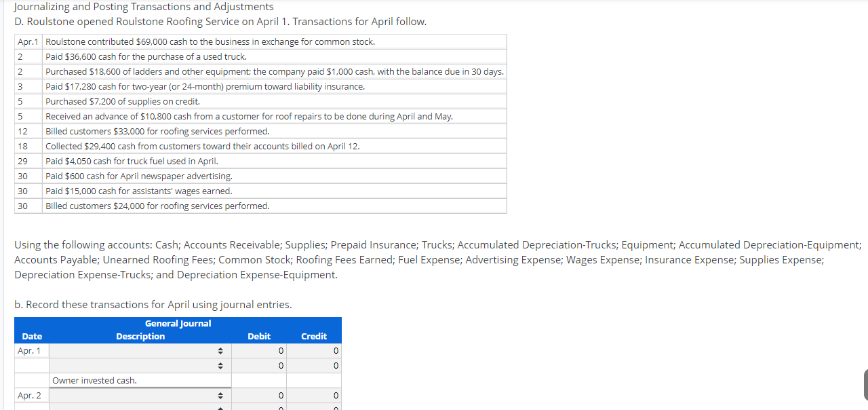868x410 pixels.
Task: Click the Description column header
Action: point(140,336)
